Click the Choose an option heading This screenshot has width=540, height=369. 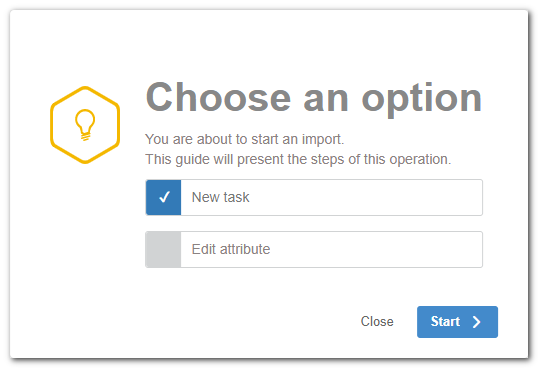click(313, 99)
